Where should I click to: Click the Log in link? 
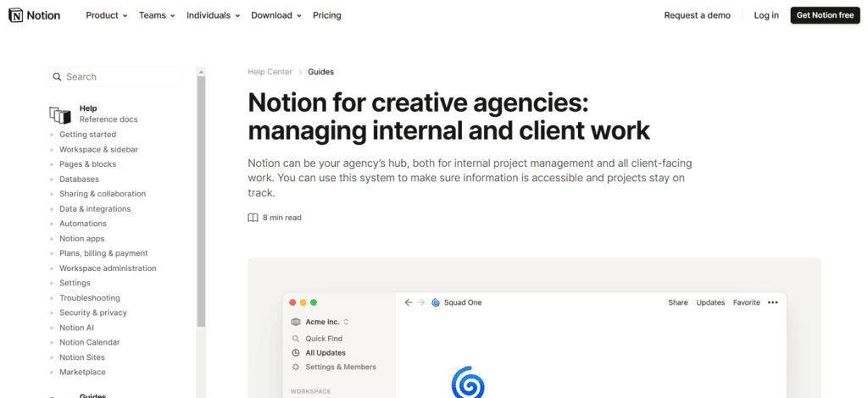(765, 15)
